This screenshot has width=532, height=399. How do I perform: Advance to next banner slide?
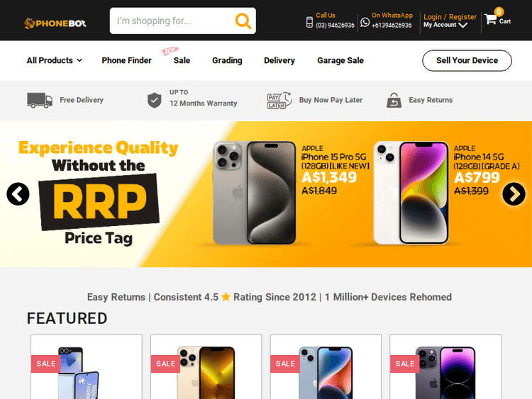point(514,194)
